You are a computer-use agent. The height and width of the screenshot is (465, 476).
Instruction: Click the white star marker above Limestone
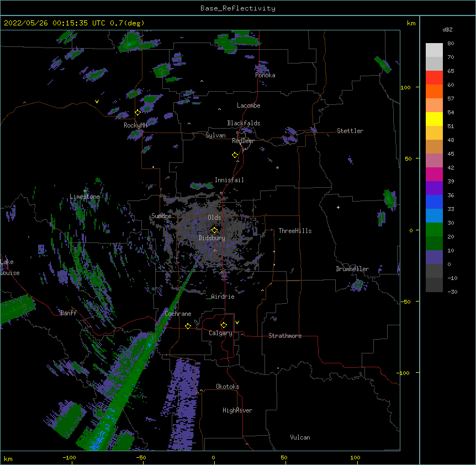pos(85,191)
